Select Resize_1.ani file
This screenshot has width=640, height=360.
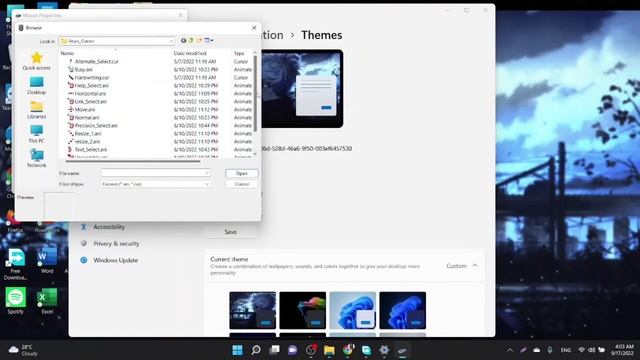click(85, 133)
